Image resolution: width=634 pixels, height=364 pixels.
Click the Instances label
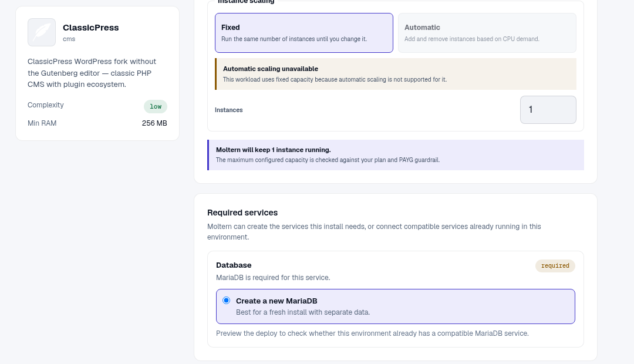229,110
